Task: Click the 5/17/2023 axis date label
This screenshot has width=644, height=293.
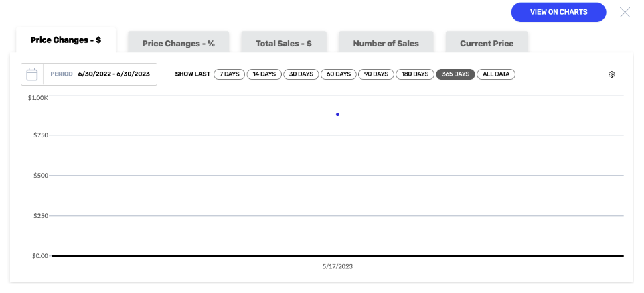Action: coord(337,266)
